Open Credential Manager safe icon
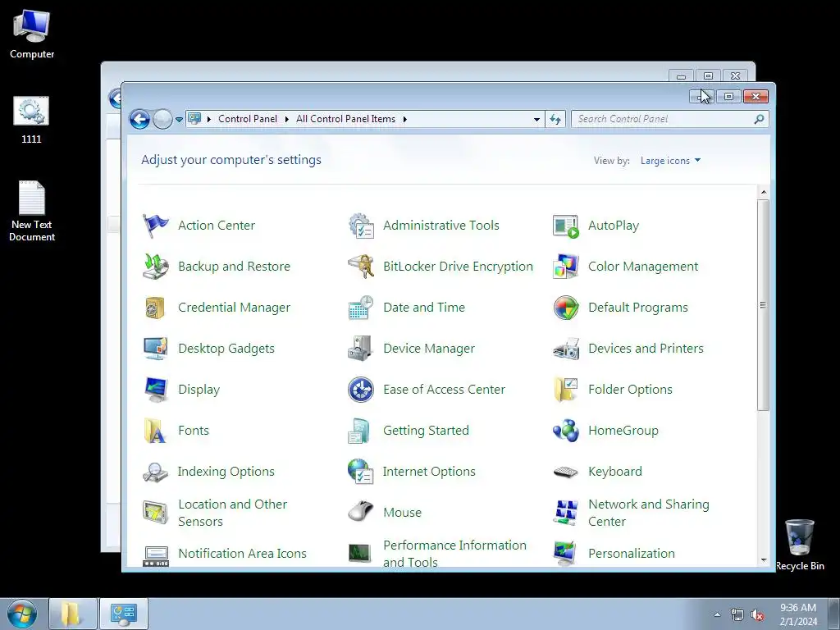The width and height of the screenshot is (840, 630). 155,308
